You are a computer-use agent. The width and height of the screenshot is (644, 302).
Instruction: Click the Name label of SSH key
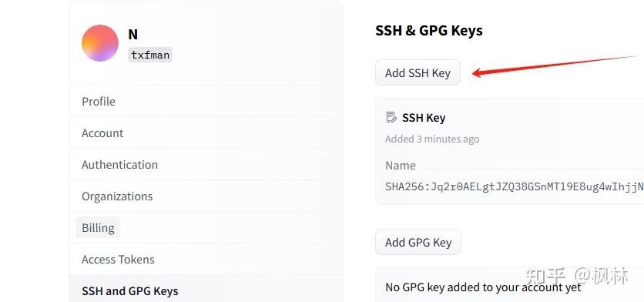pos(401,166)
